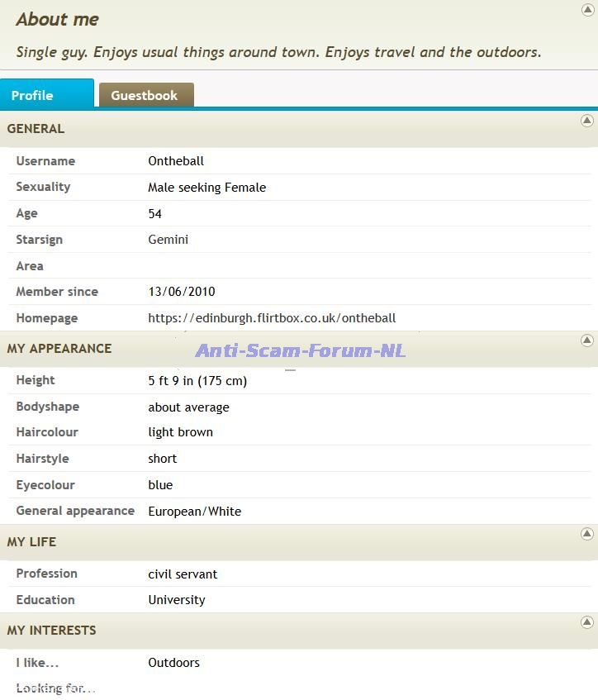Click the MY APPEARANCE header title
This screenshot has width=598, height=700.
pos(59,349)
